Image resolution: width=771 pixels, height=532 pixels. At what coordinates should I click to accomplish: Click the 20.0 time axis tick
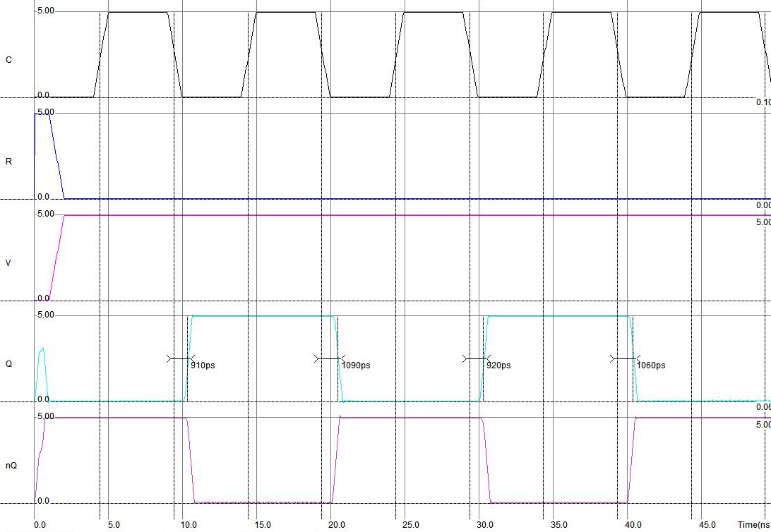coord(336,525)
